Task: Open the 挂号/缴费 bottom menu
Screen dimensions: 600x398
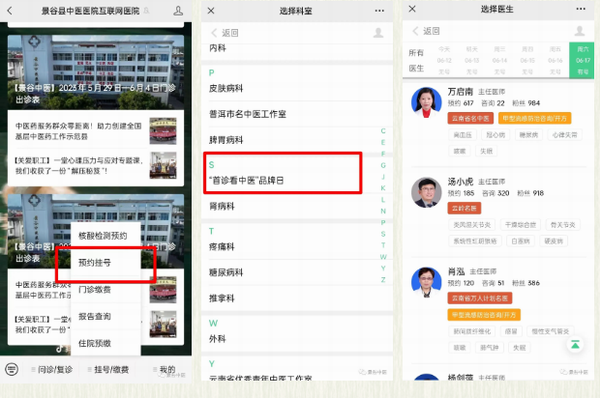Action: point(108,369)
